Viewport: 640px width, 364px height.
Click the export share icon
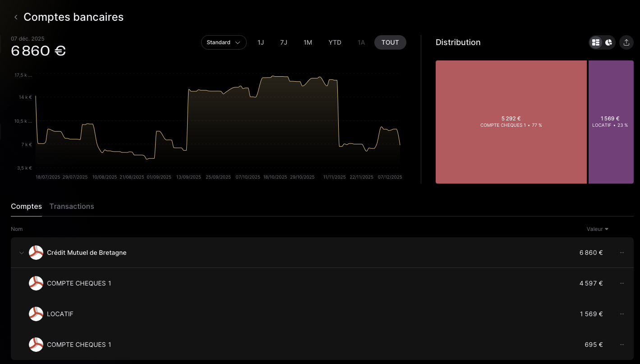pyautogui.click(x=626, y=42)
